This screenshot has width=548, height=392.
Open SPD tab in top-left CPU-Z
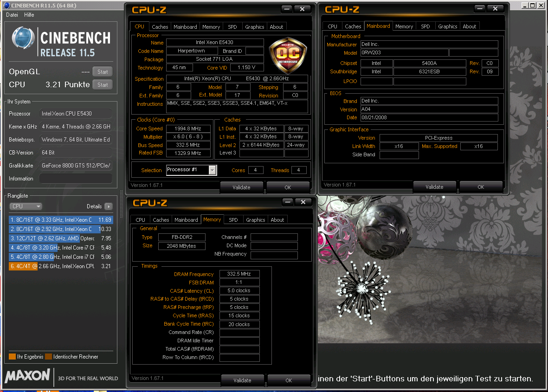tap(232, 27)
